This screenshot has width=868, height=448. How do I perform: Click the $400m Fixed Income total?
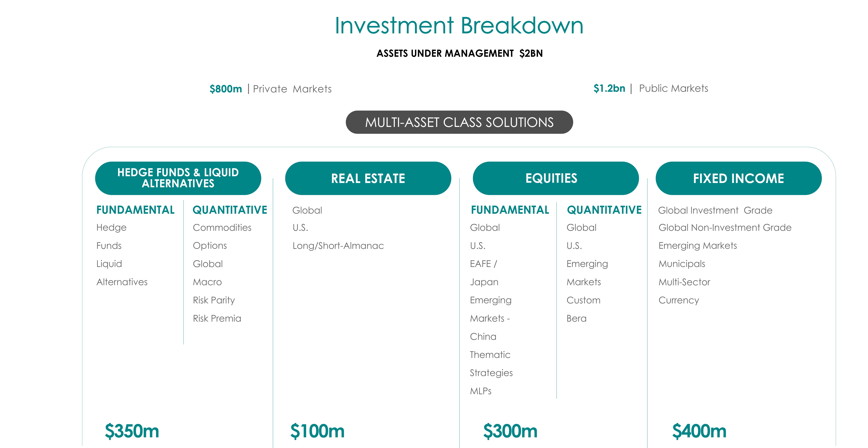699,431
